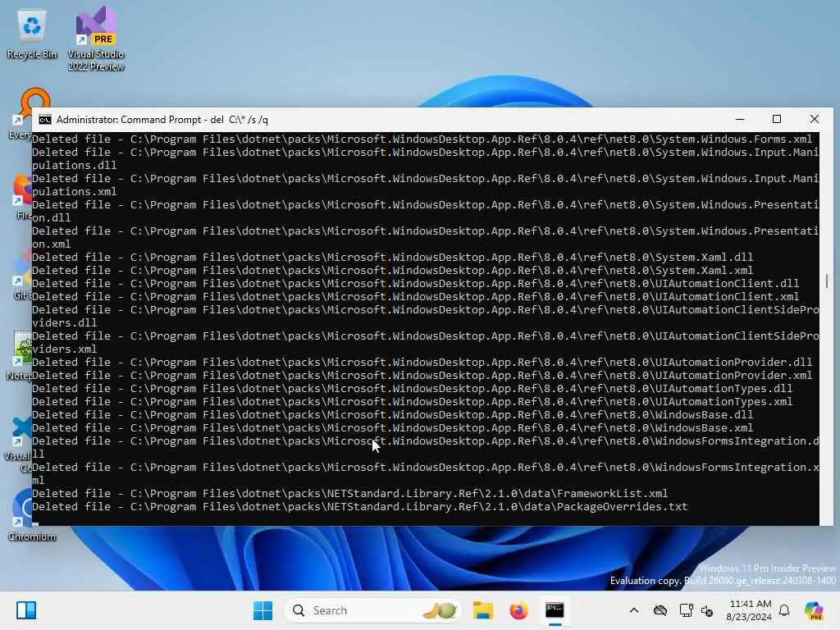Click the network display tray icon
The image size is (840, 630).
click(686, 610)
